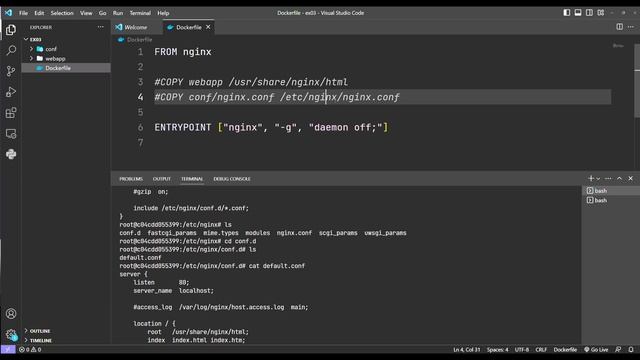Open the File menu
Screen dimensions: 640x360
(24, 13)
